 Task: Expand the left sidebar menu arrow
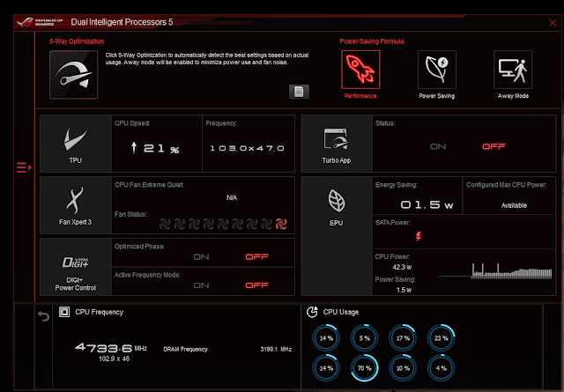coord(24,167)
